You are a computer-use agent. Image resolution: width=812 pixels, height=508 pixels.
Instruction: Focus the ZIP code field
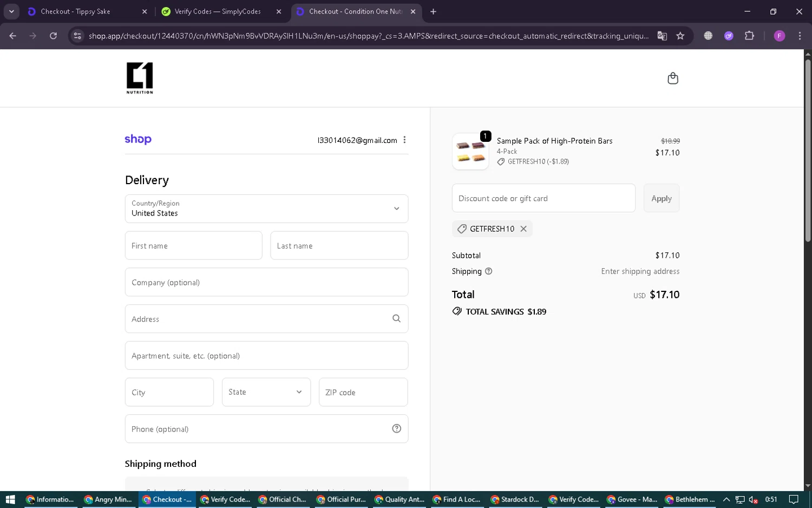tap(363, 392)
